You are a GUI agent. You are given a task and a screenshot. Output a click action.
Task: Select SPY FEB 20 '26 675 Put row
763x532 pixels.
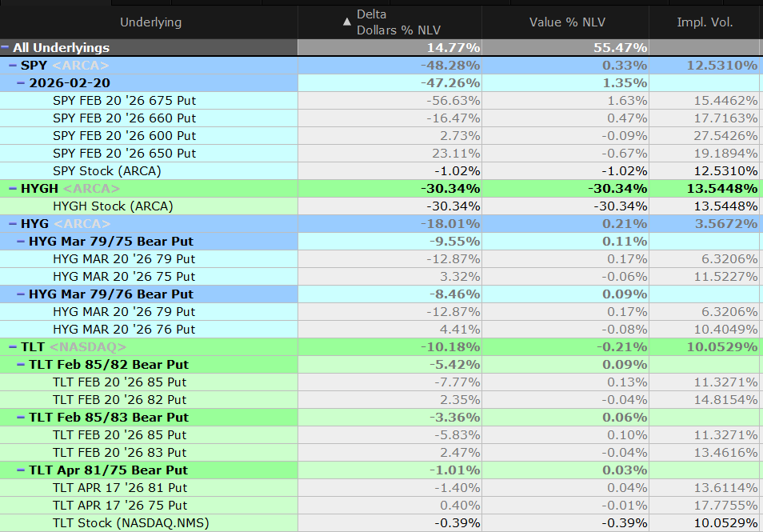click(380, 100)
